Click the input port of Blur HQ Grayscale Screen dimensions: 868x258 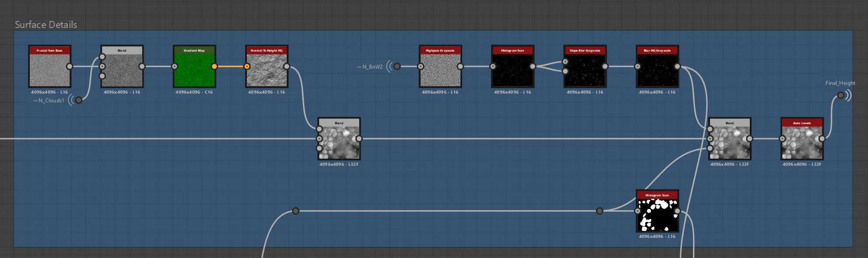coord(637,66)
